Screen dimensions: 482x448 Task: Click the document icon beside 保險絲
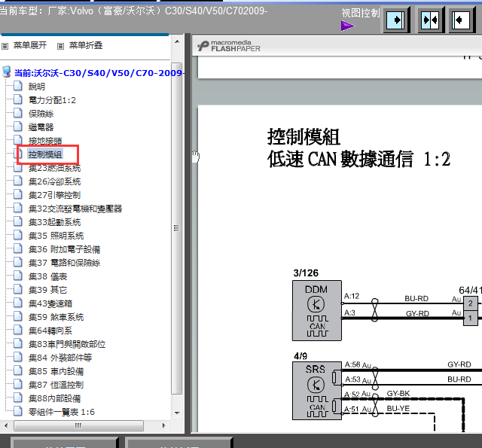(18, 113)
